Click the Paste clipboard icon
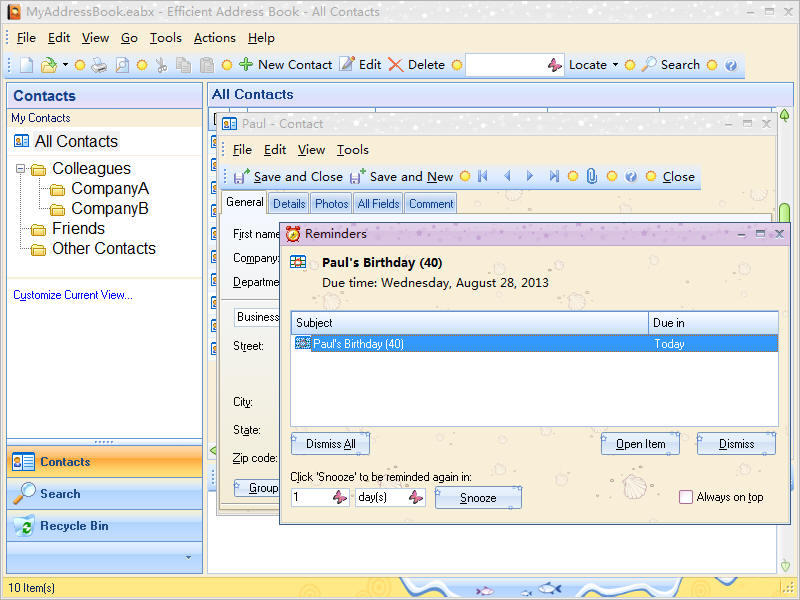 tap(207, 65)
